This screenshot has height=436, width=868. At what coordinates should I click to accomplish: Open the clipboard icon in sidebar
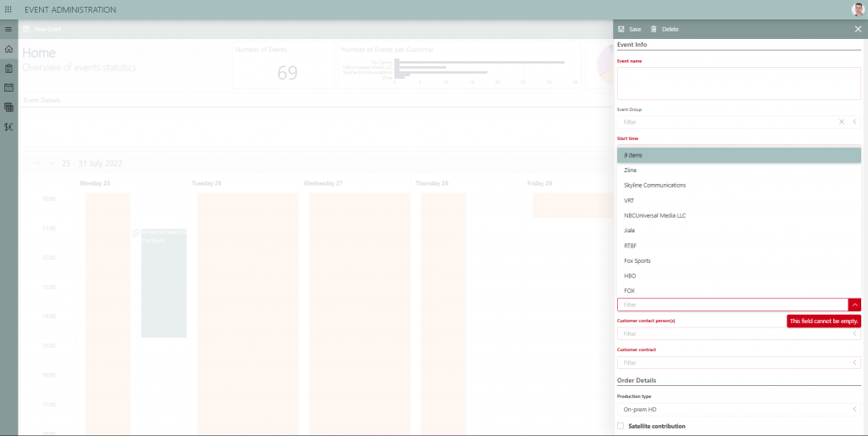pyautogui.click(x=8, y=68)
